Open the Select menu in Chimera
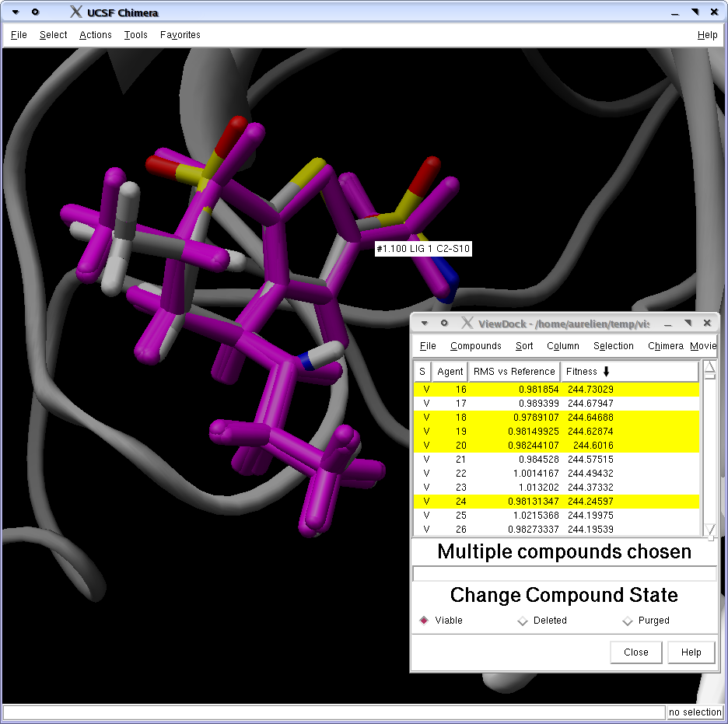 click(54, 35)
